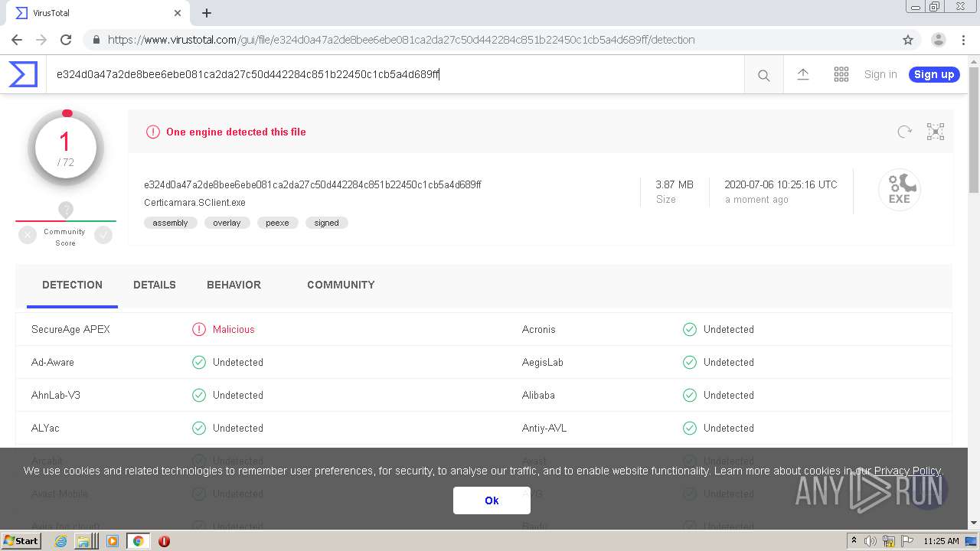The width and height of the screenshot is (980, 551).
Task: Click the community score question marker
Action: click(x=66, y=209)
